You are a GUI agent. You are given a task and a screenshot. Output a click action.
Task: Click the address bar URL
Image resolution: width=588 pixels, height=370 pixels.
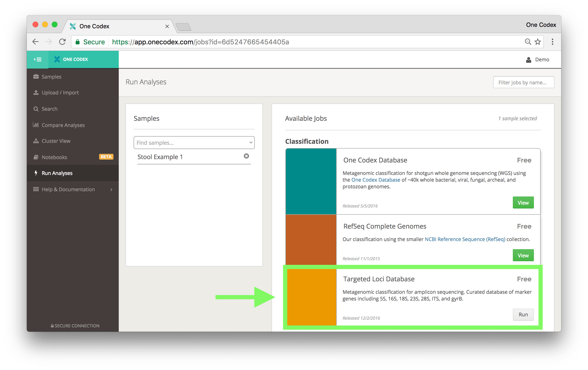200,42
